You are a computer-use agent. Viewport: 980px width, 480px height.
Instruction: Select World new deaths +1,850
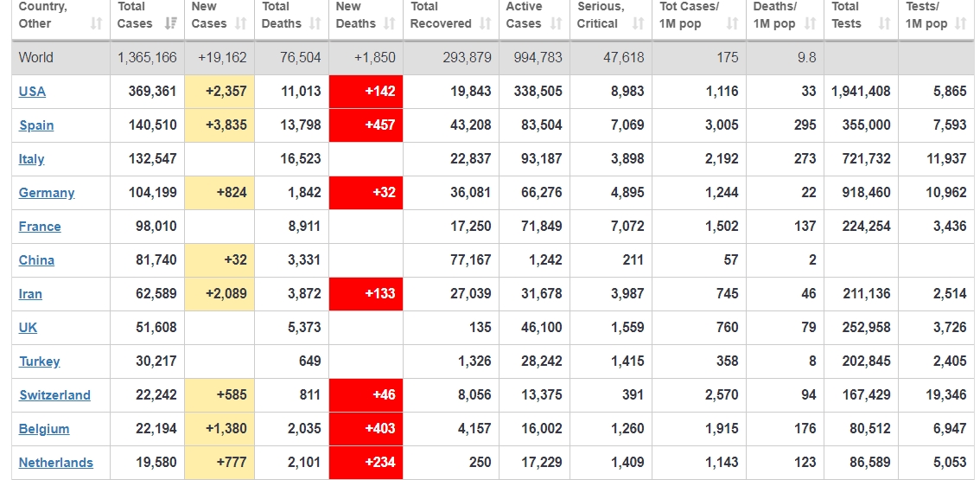[374, 58]
